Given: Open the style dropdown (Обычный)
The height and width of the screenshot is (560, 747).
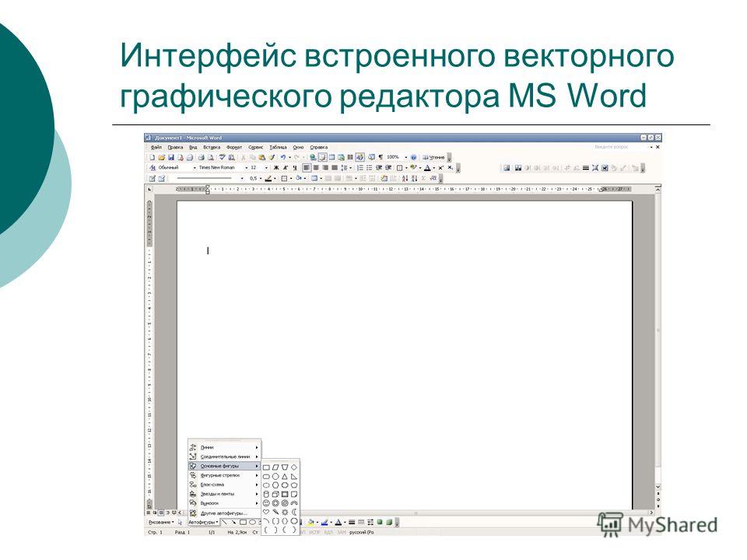Looking at the screenshot, I should point(195,168).
